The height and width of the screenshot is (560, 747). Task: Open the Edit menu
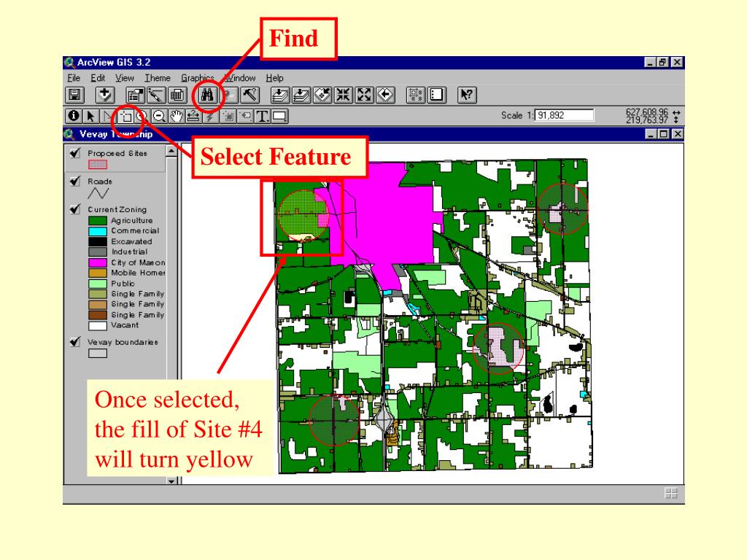98,77
